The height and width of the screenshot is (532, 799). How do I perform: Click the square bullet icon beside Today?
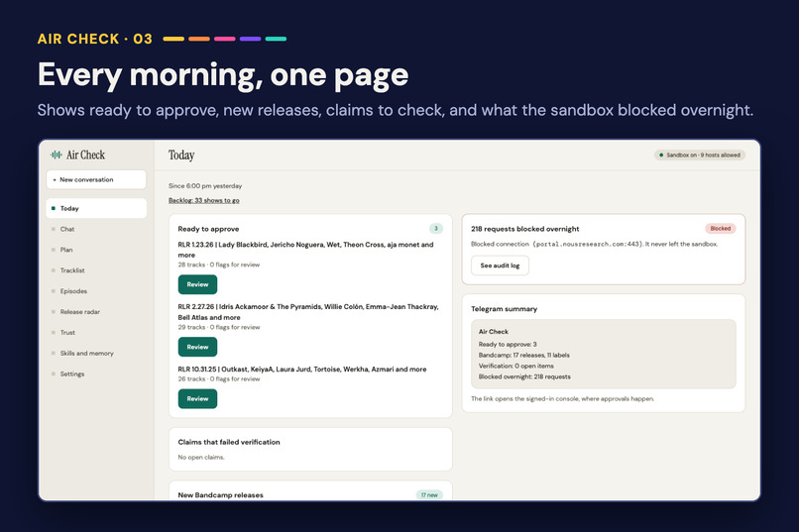(x=53, y=208)
